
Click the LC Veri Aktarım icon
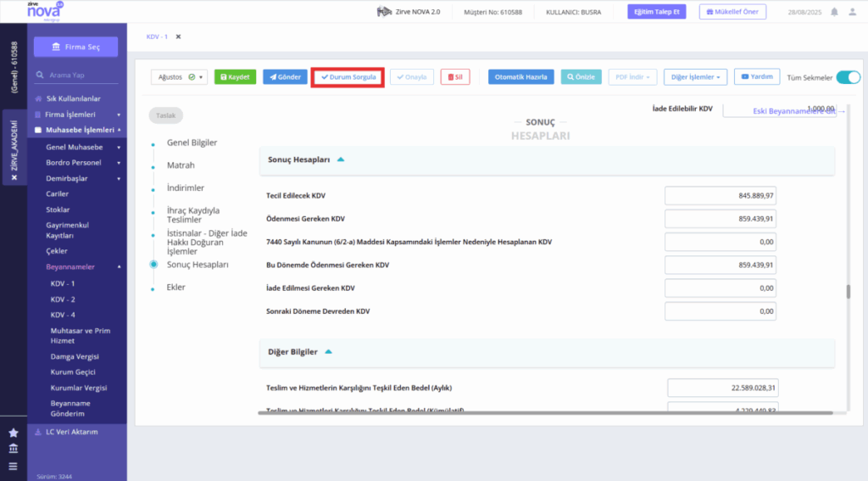tap(38, 432)
